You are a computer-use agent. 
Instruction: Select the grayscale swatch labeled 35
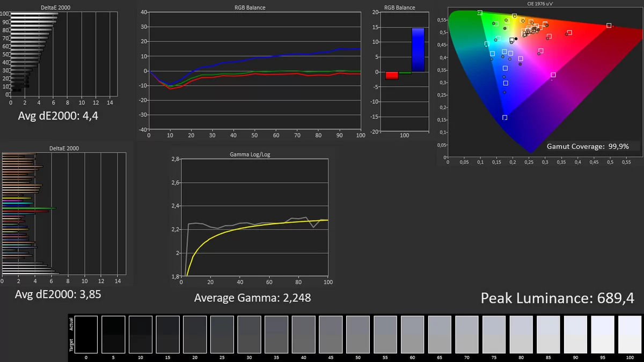276,334
